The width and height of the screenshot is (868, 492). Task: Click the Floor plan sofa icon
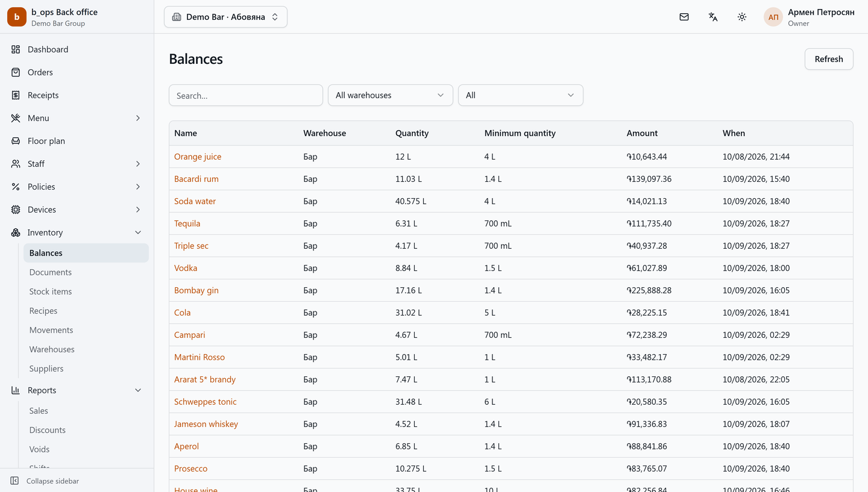tap(16, 141)
